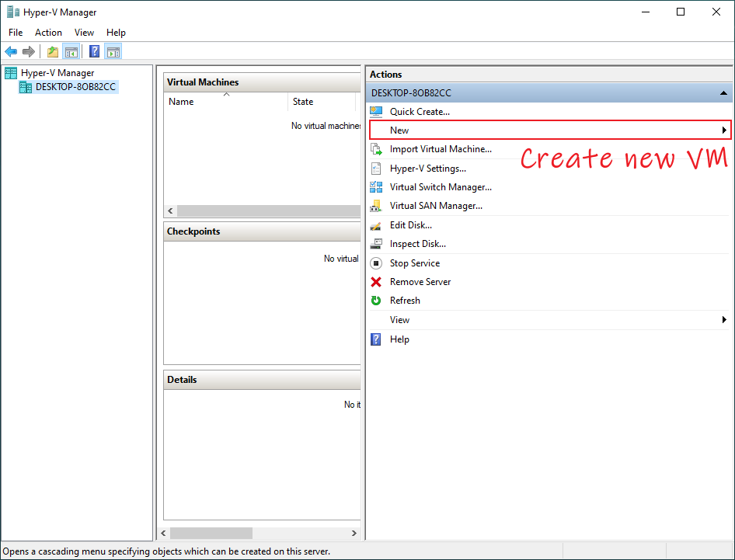Click the Virtual Machines scrollbar left arrow
The image size is (735, 560).
pyautogui.click(x=171, y=211)
